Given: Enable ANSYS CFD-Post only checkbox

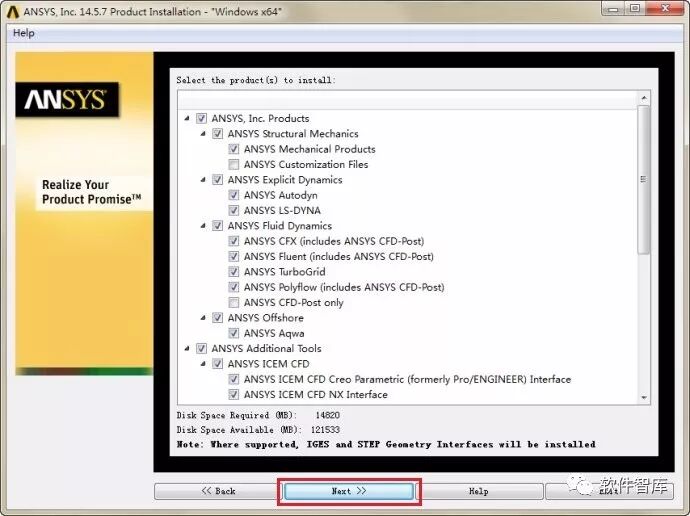Looking at the screenshot, I should point(234,303).
